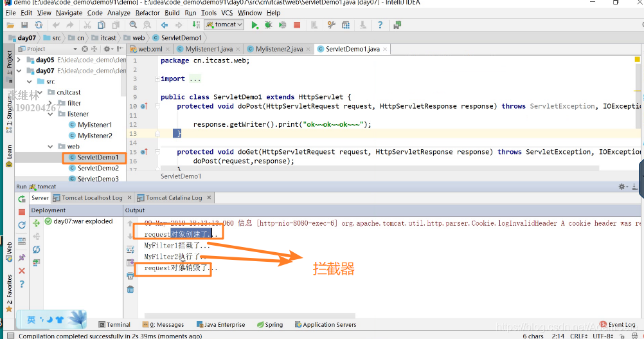Click the Build project icon

tap(196, 25)
